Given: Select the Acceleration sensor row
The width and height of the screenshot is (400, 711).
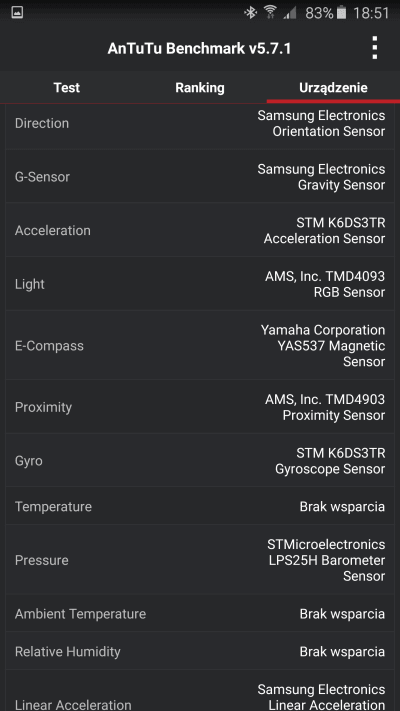Looking at the screenshot, I should 200,230.
